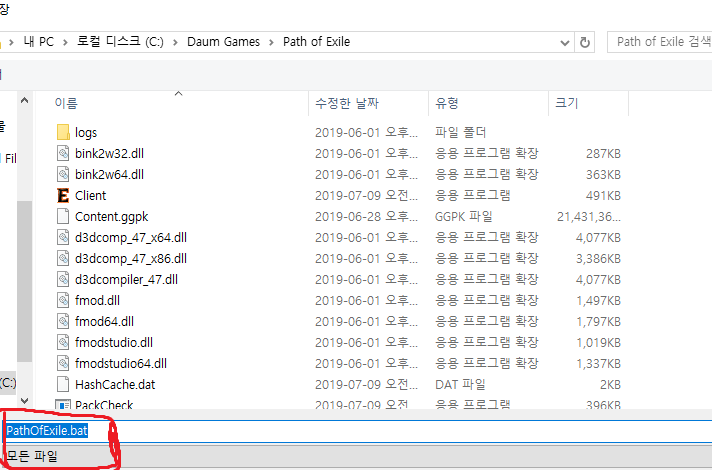Viewport: 712px width, 470px height.
Task: Click the 21,431,36... size cell
Action: tap(588, 217)
